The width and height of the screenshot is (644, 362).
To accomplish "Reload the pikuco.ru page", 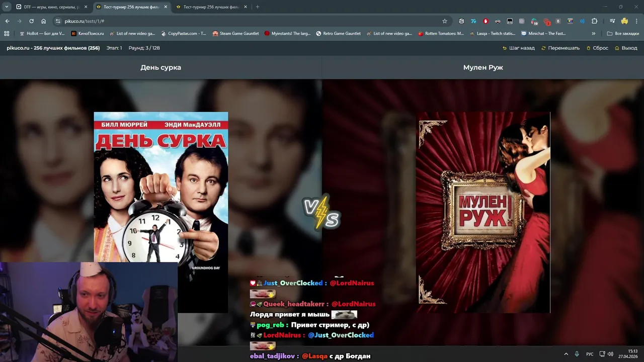I will click(31, 21).
